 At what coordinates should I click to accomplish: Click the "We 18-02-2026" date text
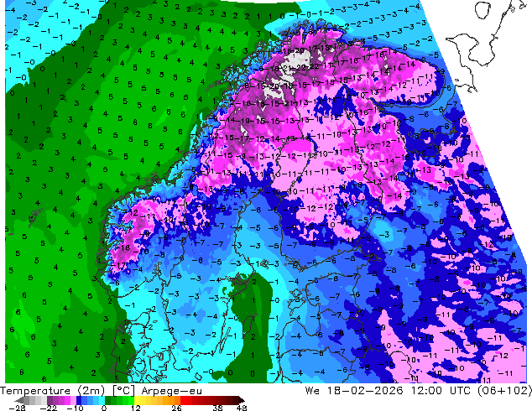(354, 390)
